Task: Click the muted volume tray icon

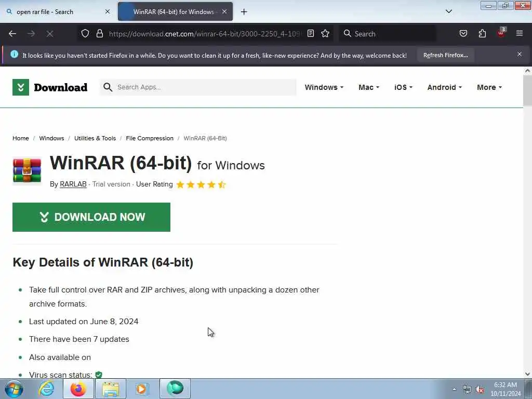Action: click(480, 390)
